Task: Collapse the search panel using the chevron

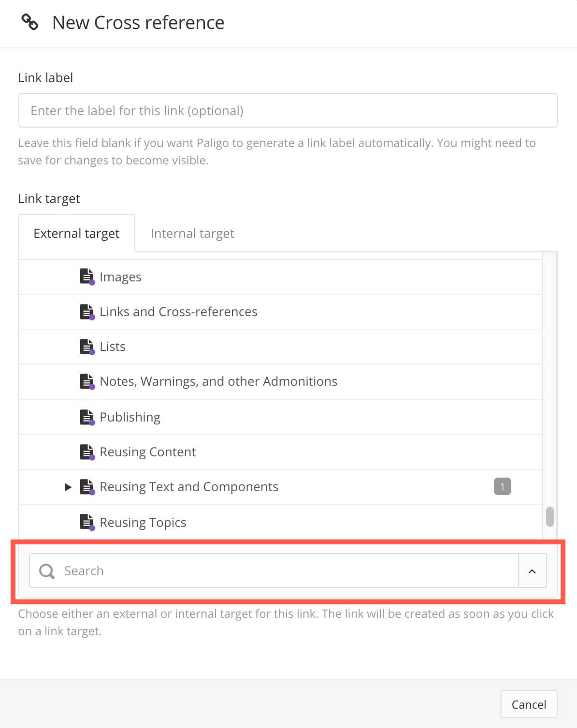Action: click(532, 571)
